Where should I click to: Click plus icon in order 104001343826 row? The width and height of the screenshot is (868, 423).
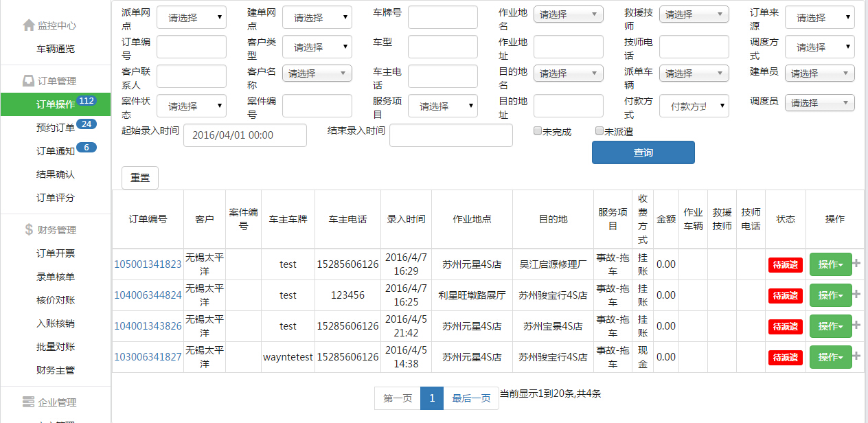pyautogui.click(x=856, y=325)
